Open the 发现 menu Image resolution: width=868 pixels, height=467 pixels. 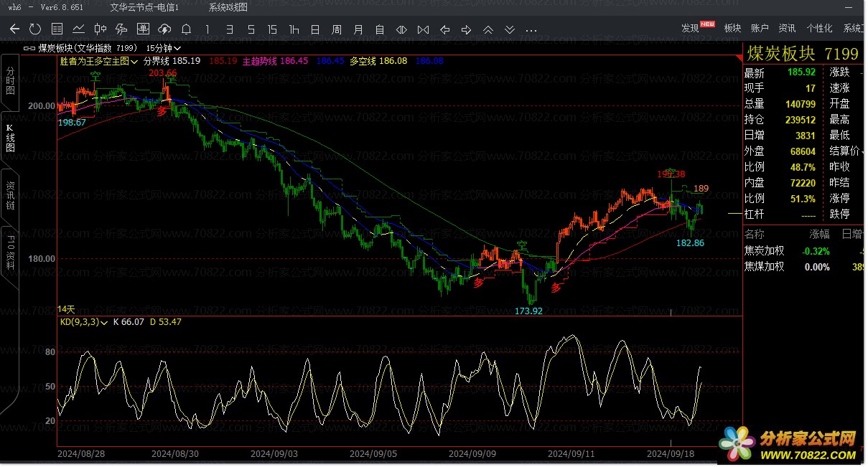[x=690, y=29]
